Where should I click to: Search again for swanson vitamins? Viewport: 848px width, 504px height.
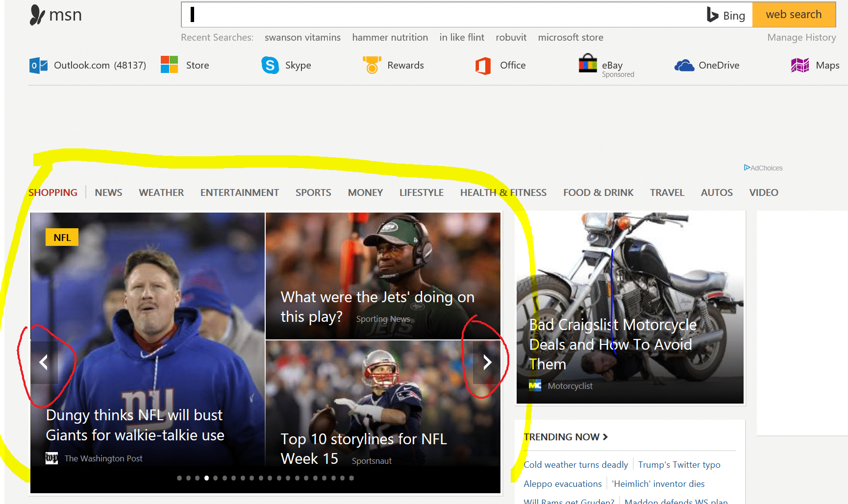[x=302, y=37]
